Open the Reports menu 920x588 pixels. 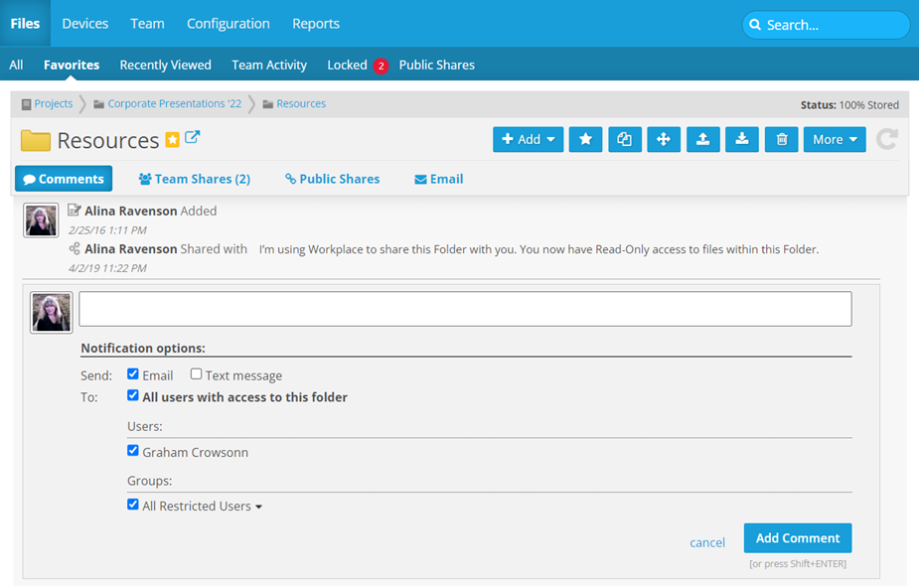click(316, 23)
